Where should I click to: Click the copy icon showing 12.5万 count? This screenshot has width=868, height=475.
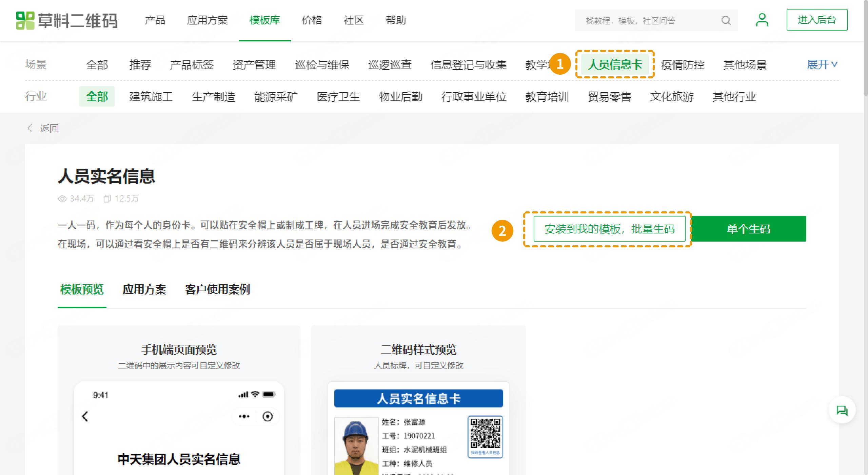[107, 199]
